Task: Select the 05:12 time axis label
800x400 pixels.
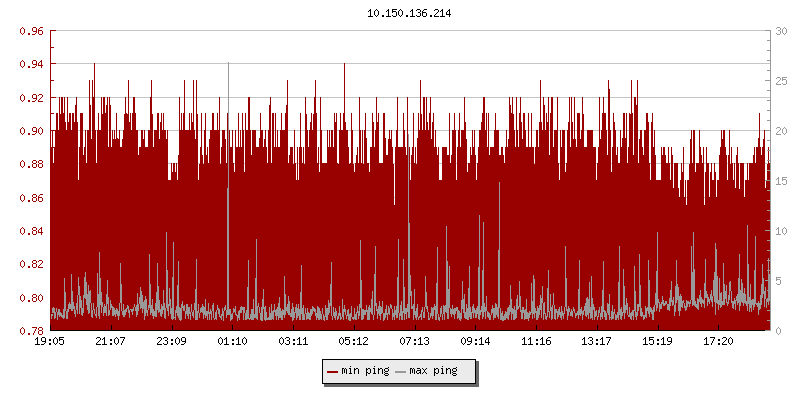Action: pos(354,342)
